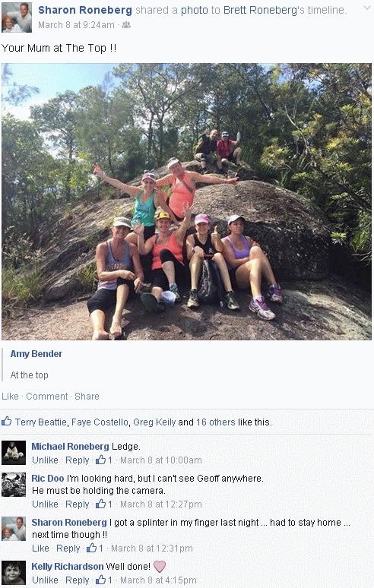Click the friends audience icon beside the timestamp

pyautogui.click(x=126, y=25)
